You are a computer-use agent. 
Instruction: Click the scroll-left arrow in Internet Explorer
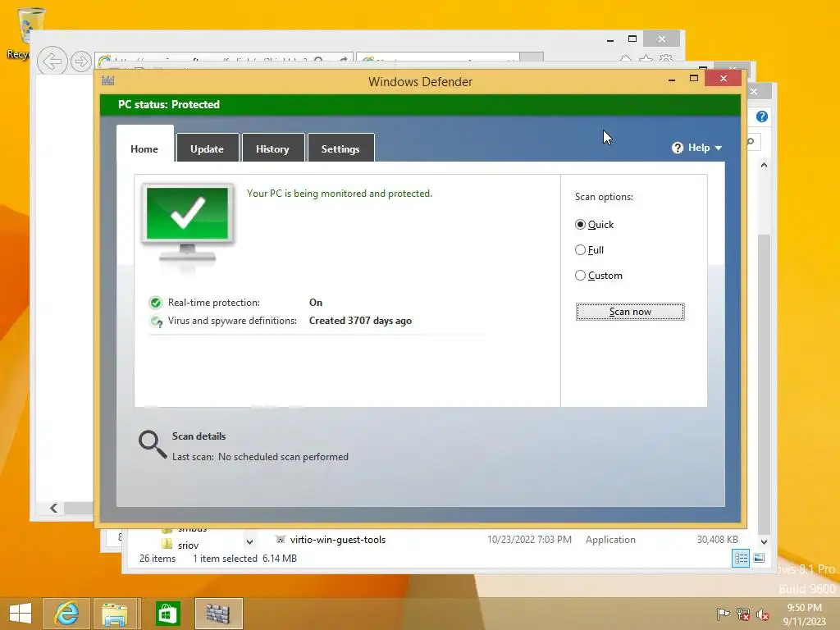click(53, 508)
